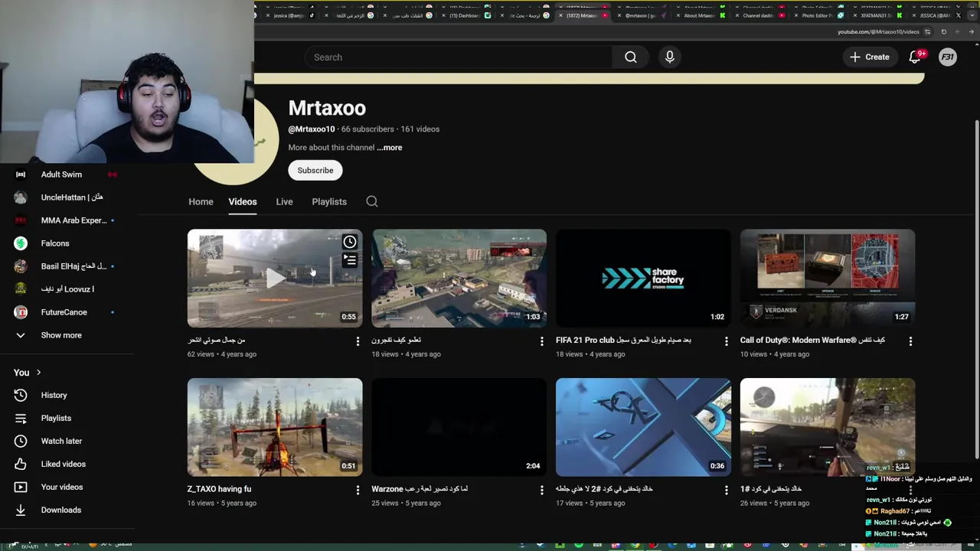
Task: Open options for Call of Duty video
Action: tap(910, 341)
